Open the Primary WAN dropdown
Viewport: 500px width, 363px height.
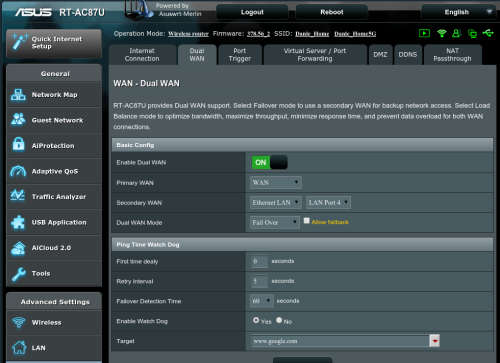tap(276, 182)
